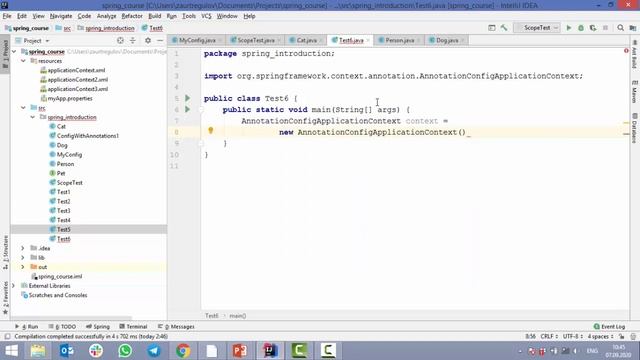Hide the Project tool window
The image size is (640, 360).
(x=160, y=40)
